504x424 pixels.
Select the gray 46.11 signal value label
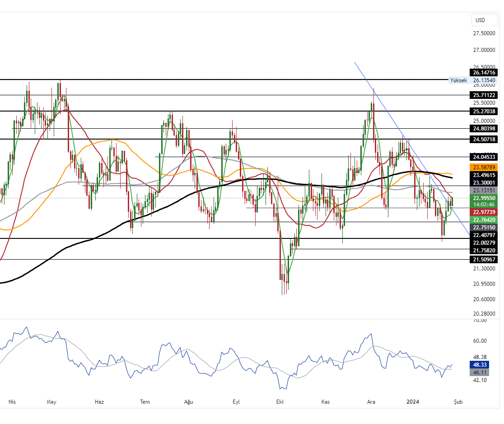click(x=479, y=372)
